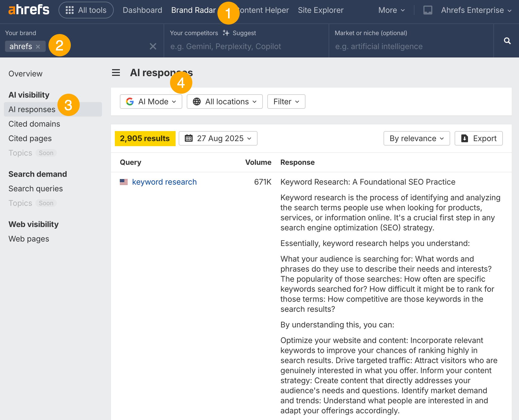The height and width of the screenshot is (420, 519).
Task: Open the All tools grid menu
Action: [x=86, y=10]
